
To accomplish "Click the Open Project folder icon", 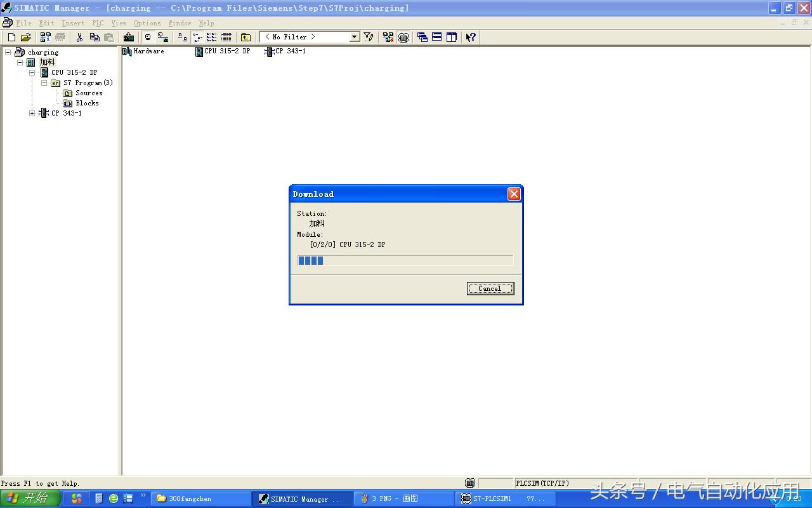I will tap(26, 37).
